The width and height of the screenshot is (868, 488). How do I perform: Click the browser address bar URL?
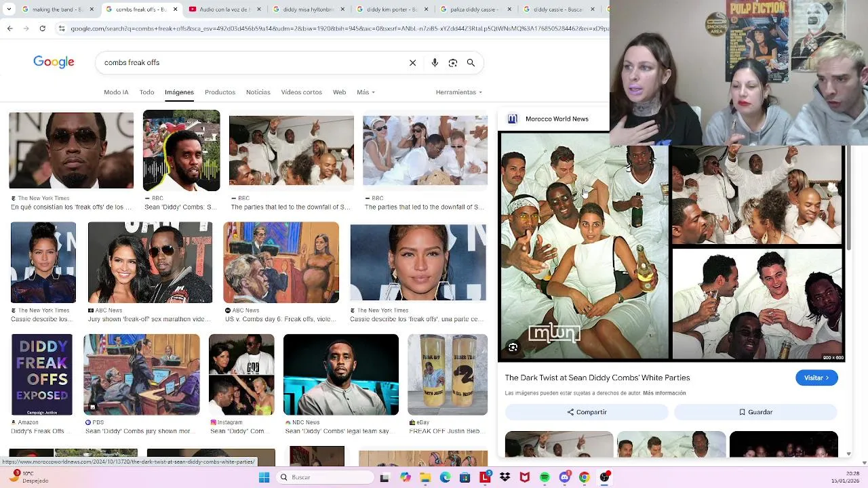click(339, 28)
